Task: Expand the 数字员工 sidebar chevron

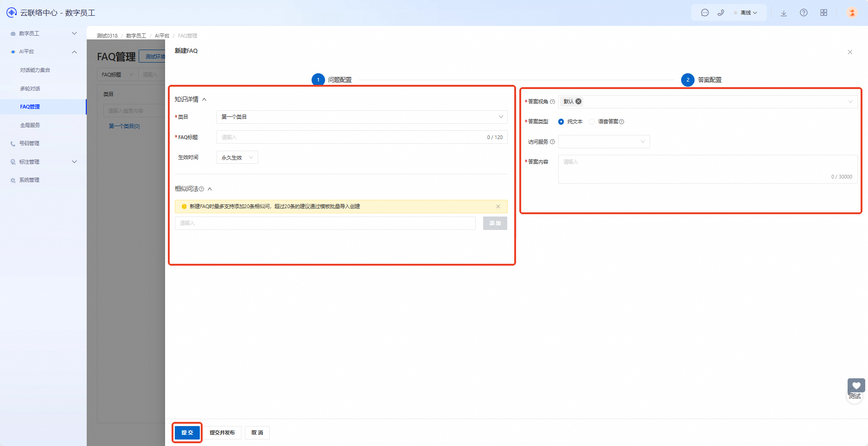Action: coord(74,33)
